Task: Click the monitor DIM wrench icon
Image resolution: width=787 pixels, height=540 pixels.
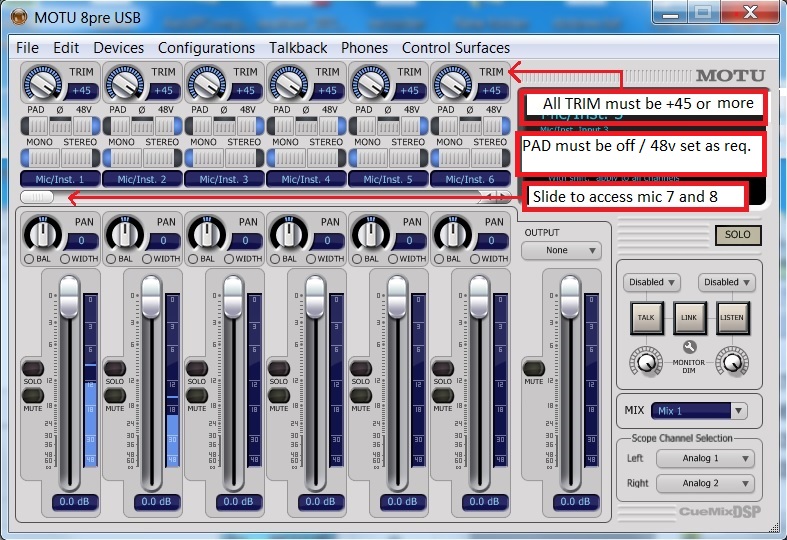Action: (689, 347)
